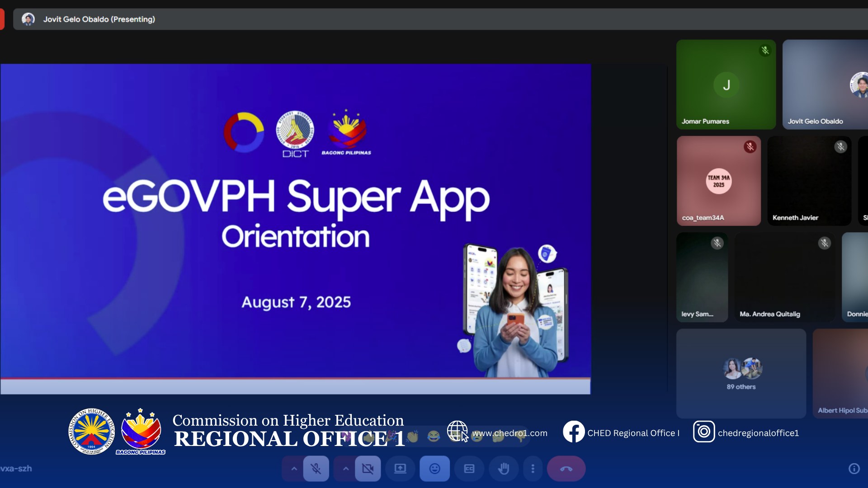Select Jomar Pumares participant tile
The image size is (868, 488).
[726, 84]
